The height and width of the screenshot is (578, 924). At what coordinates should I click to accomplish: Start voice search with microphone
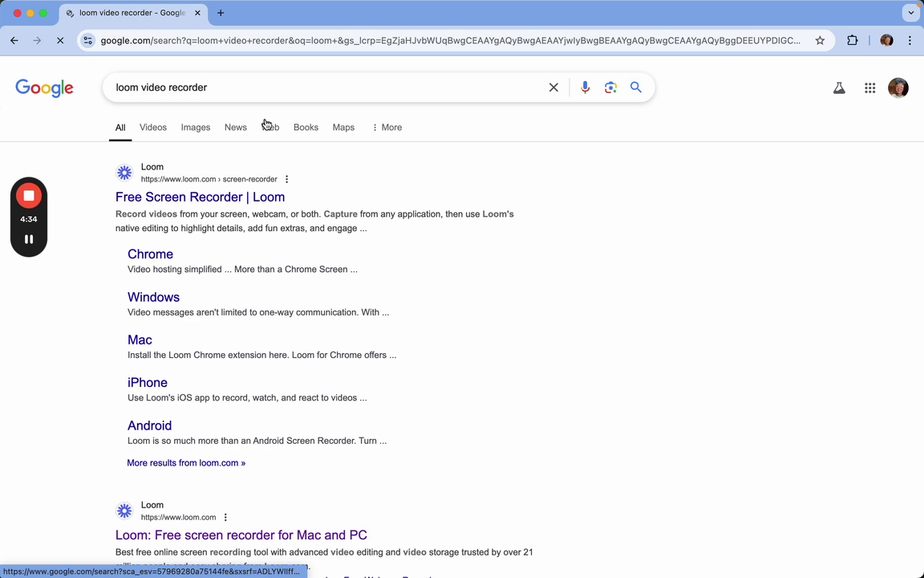tap(585, 88)
